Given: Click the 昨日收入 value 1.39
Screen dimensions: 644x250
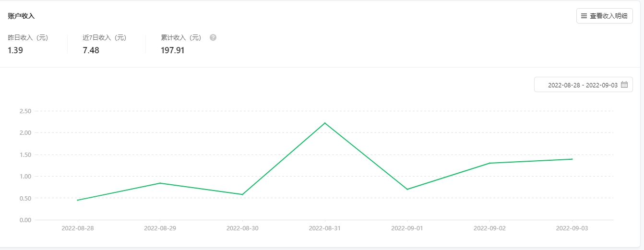Looking at the screenshot, I should [x=15, y=50].
